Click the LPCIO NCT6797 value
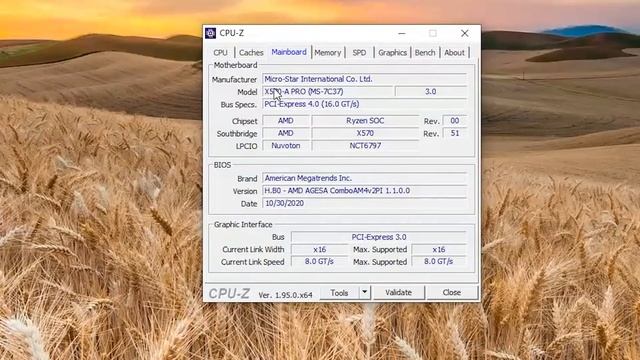The height and width of the screenshot is (360, 640). [x=365, y=146]
